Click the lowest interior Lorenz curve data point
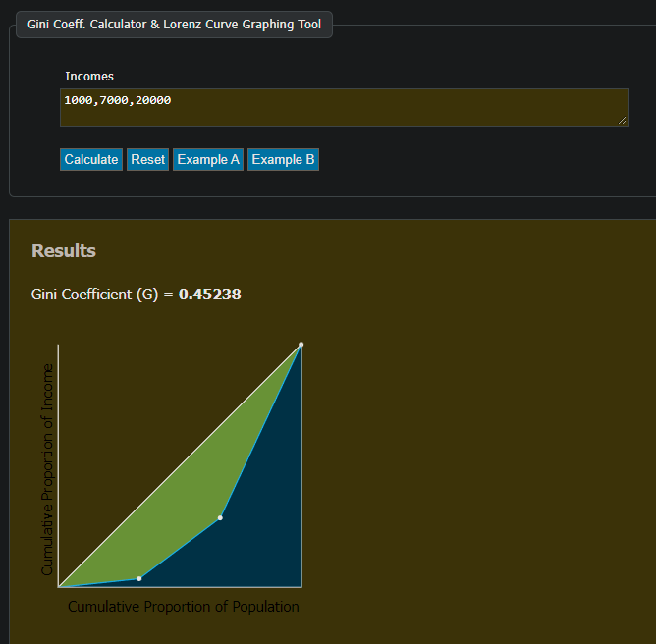Viewport: 656px width, 644px height. 139,578
